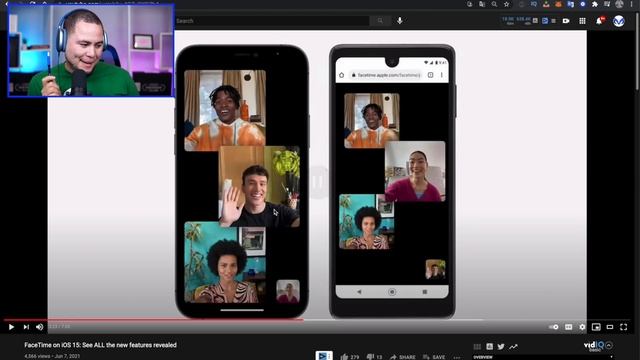Collapse the vidIQ panel chevron

[x=609, y=345]
